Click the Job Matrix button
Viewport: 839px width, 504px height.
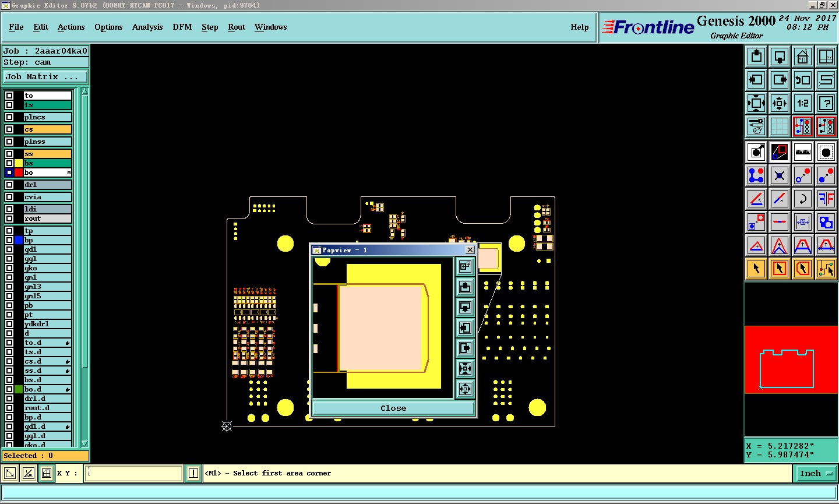(45, 76)
